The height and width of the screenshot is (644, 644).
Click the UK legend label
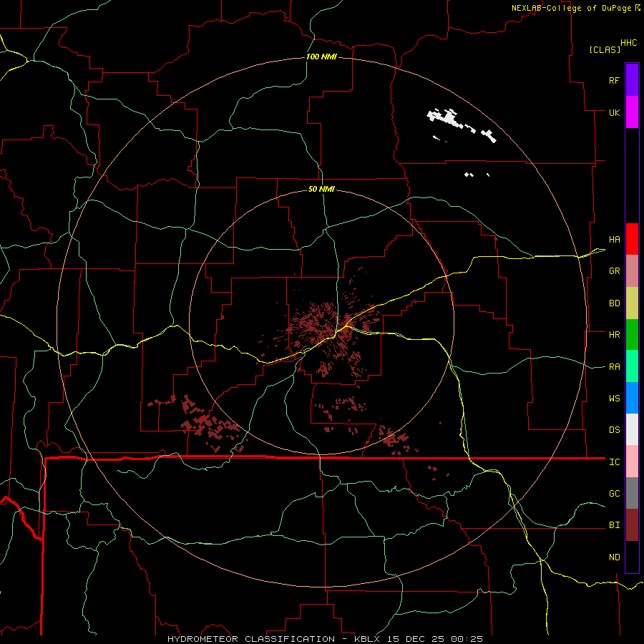click(x=614, y=113)
